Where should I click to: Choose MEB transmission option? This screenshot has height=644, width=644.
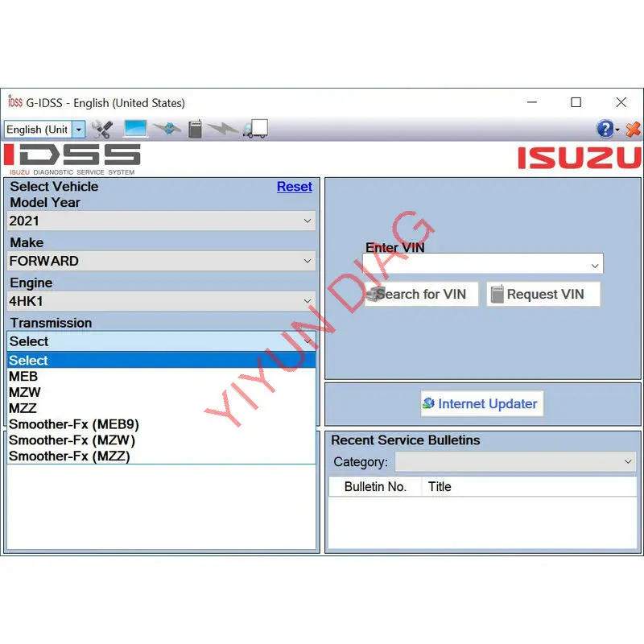pyautogui.click(x=162, y=376)
